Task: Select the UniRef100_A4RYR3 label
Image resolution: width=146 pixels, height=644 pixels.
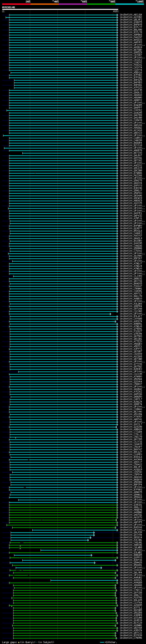Action: 131,42
